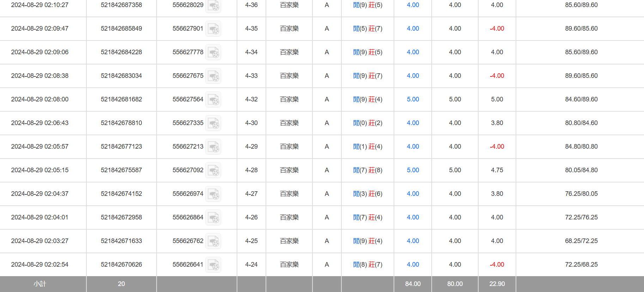This screenshot has width=644, height=292.
Task: Open blue 5.00 bet amount in row 4-32
Action: pyautogui.click(x=413, y=99)
